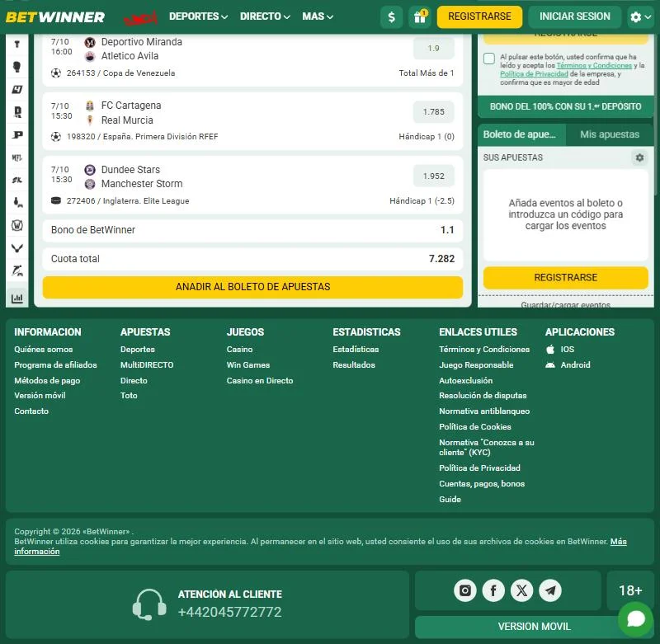Image resolution: width=660 pixels, height=644 pixels.
Task: Switch to Boleto de apuestas tab
Action: click(521, 134)
